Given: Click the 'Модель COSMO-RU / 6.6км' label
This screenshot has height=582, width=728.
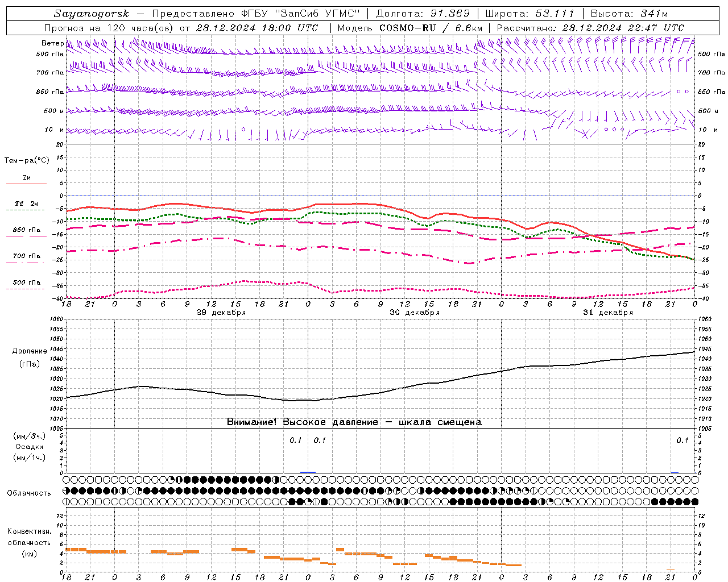Looking at the screenshot, I should tap(410, 28).
